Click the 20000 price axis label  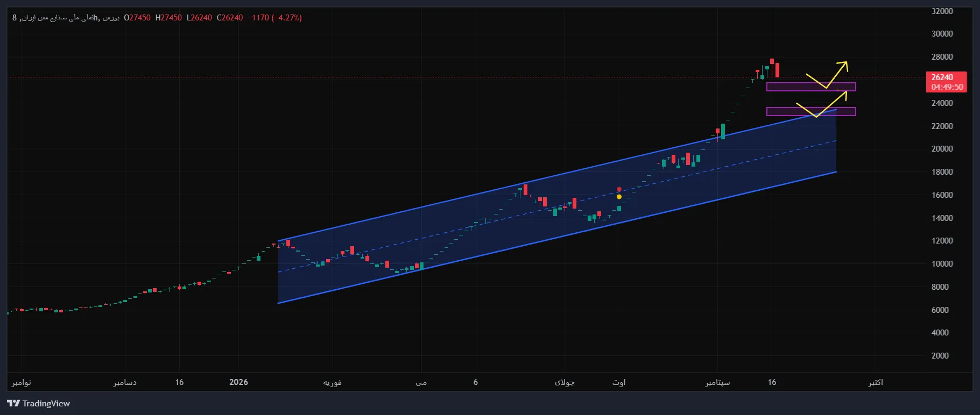pos(942,148)
